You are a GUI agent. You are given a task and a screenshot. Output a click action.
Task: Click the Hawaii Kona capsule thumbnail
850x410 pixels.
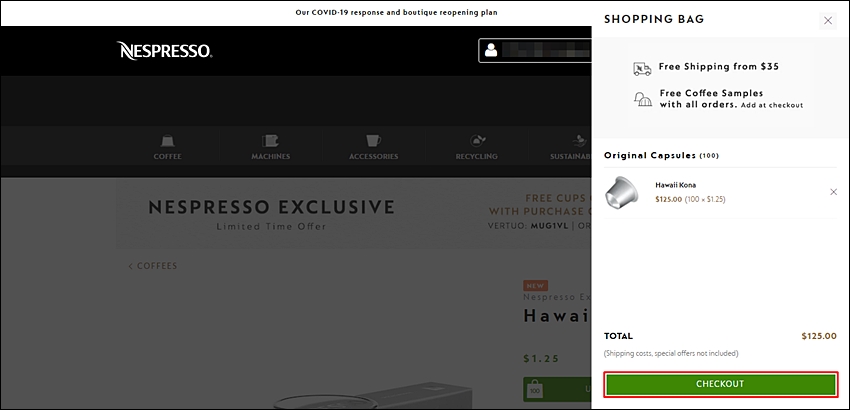click(x=621, y=193)
